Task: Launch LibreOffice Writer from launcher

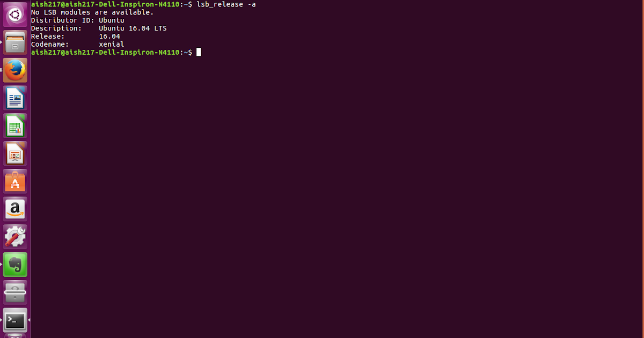Action: point(15,98)
